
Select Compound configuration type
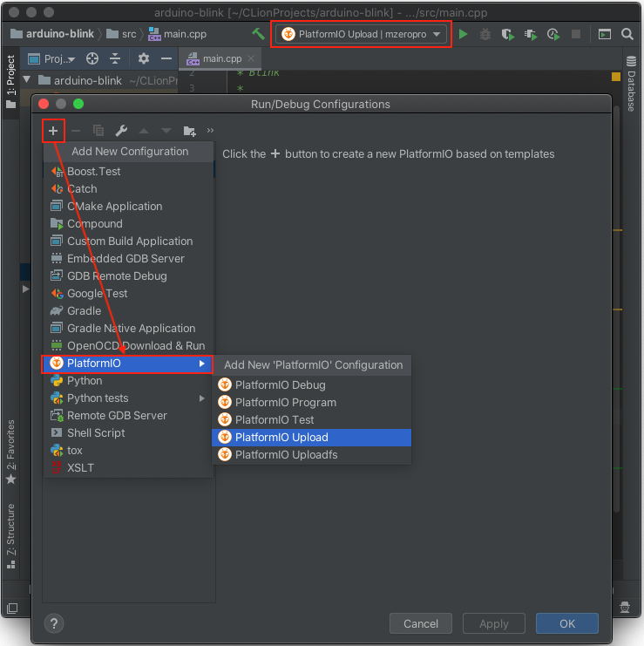click(x=128, y=224)
